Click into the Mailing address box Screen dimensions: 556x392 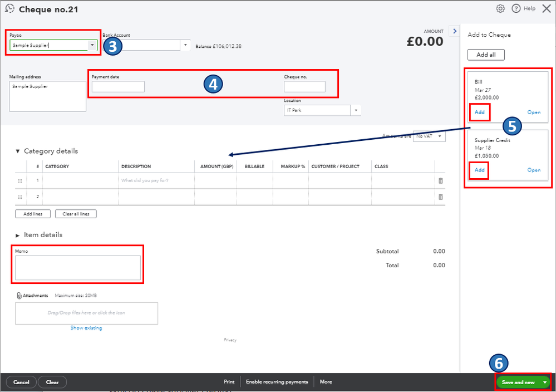tap(47, 96)
